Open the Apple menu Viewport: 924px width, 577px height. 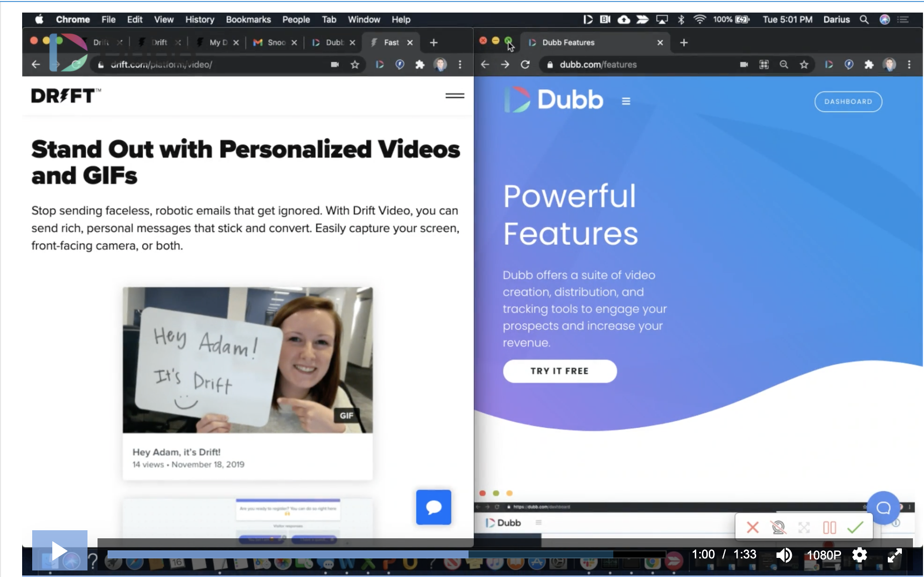click(x=39, y=20)
